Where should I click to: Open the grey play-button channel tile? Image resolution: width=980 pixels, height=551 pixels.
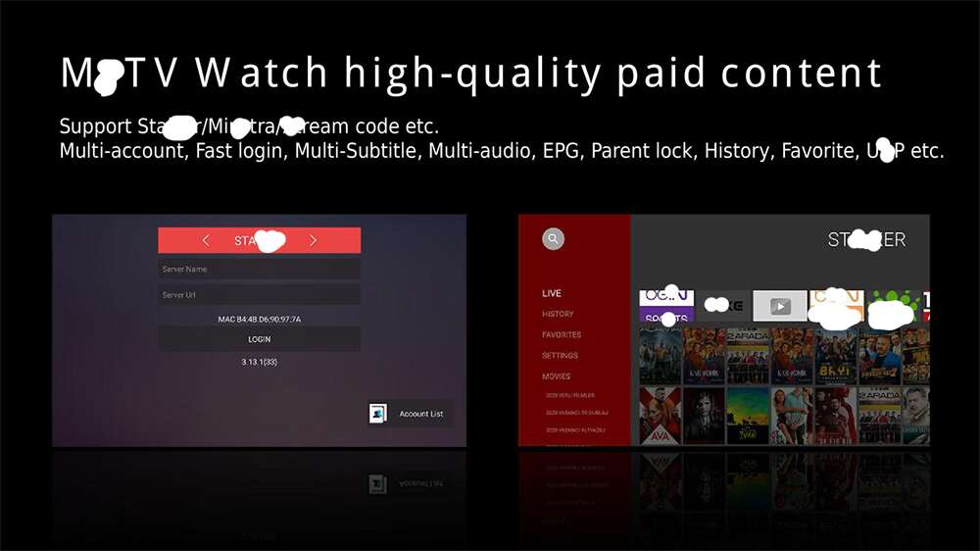(780, 306)
